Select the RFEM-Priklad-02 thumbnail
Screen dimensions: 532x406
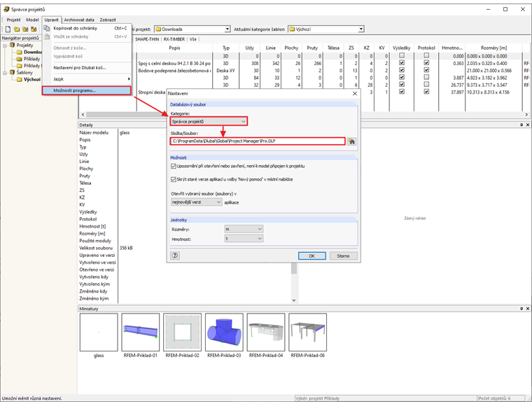(182, 332)
